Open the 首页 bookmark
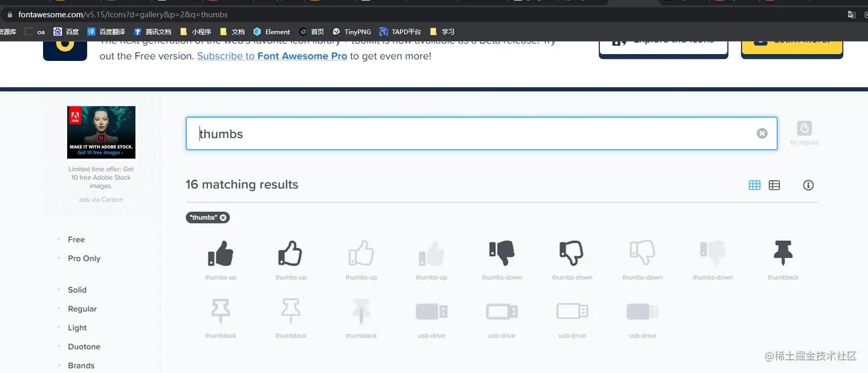 [312, 32]
